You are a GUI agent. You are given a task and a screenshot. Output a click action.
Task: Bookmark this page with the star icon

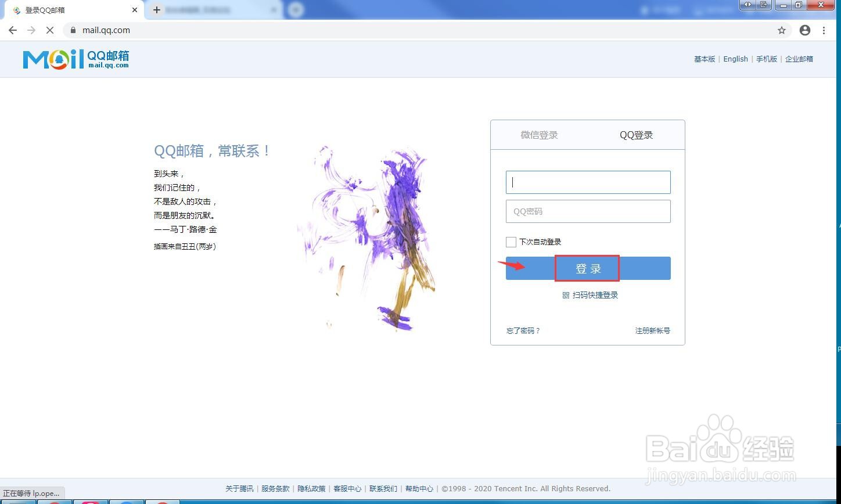pyautogui.click(x=782, y=30)
